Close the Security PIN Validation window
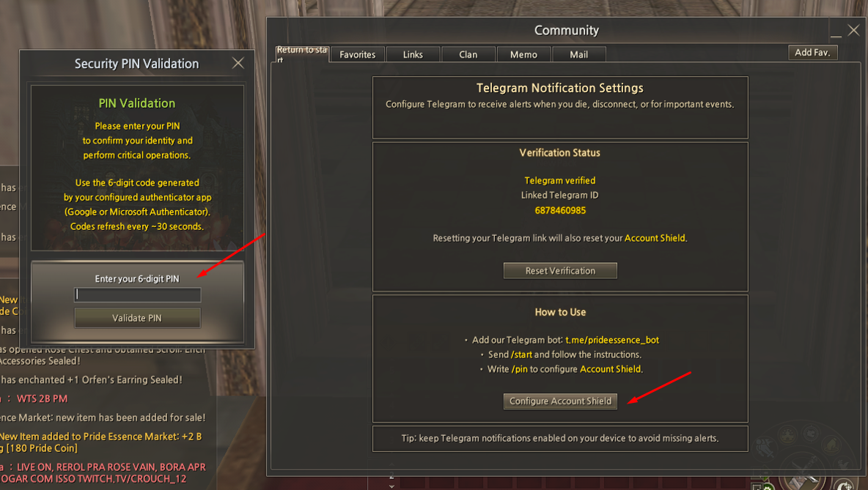The height and width of the screenshot is (490, 868). (238, 63)
